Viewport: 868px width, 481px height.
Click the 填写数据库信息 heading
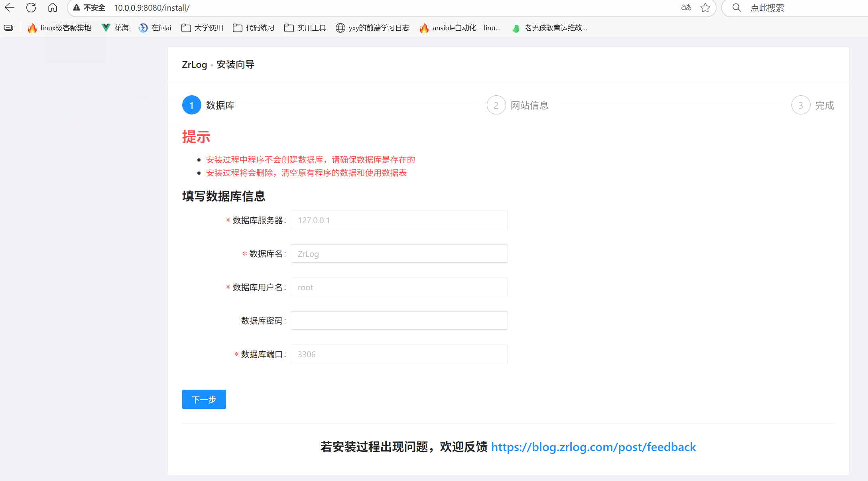tap(224, 196)
